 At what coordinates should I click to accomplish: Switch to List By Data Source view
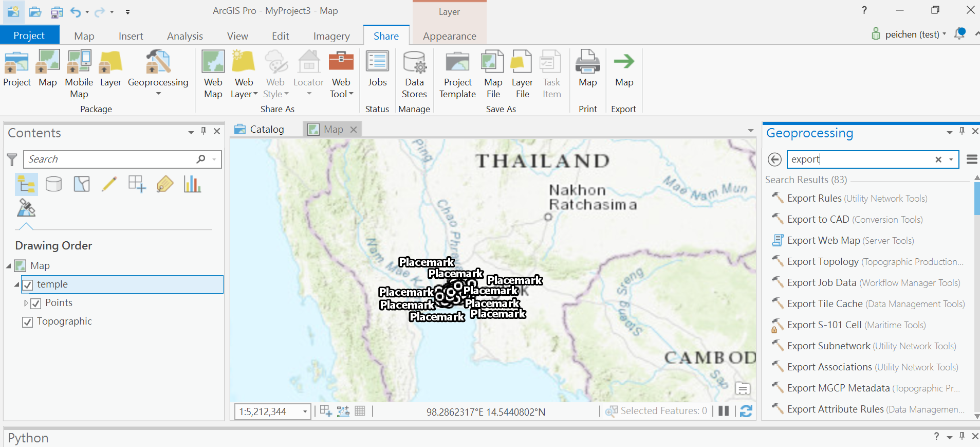pyautogui.click(x=53, y=184)
